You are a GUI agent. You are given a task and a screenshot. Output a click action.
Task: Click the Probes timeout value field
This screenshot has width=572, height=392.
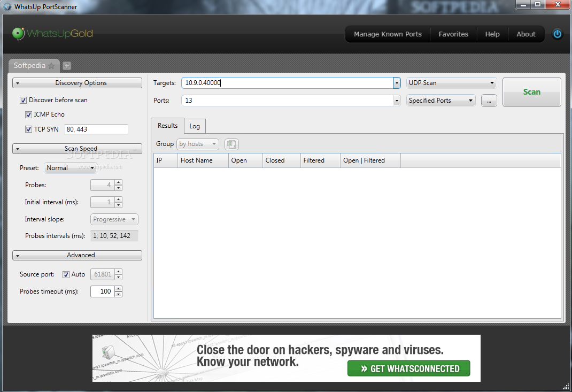[102, 291]
